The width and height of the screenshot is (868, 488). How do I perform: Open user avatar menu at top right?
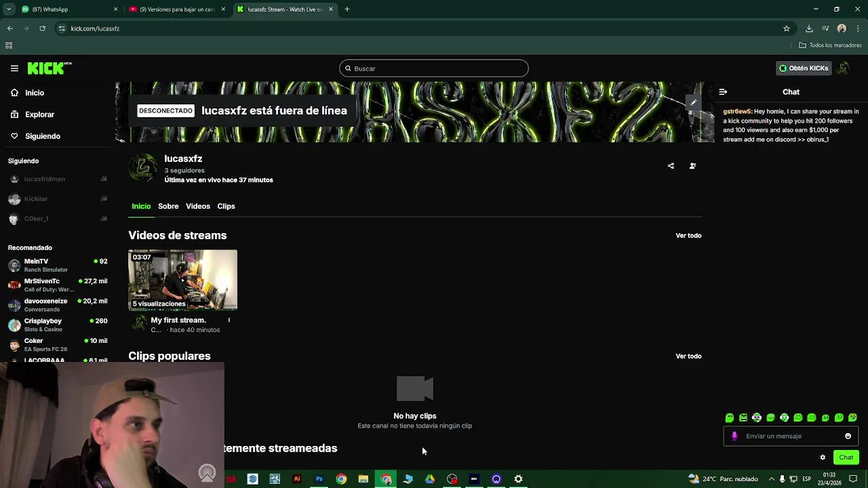coord(843,68)
